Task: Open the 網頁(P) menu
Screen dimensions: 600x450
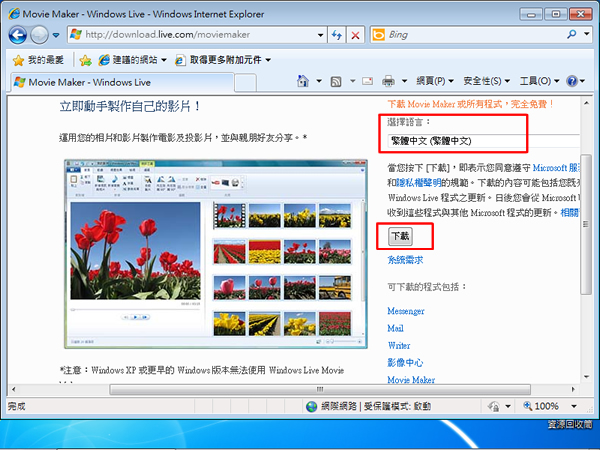Action: [x=435, y=81]
